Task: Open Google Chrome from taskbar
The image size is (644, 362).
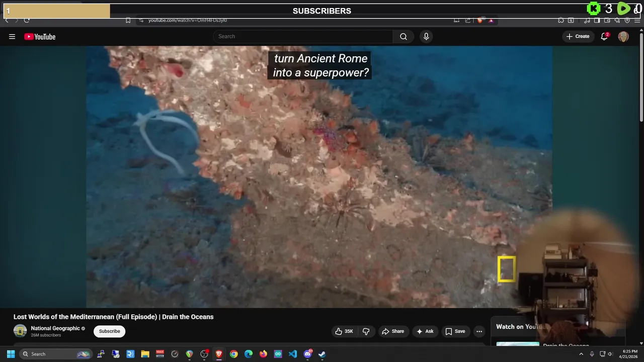Action: tap(233, 354)
